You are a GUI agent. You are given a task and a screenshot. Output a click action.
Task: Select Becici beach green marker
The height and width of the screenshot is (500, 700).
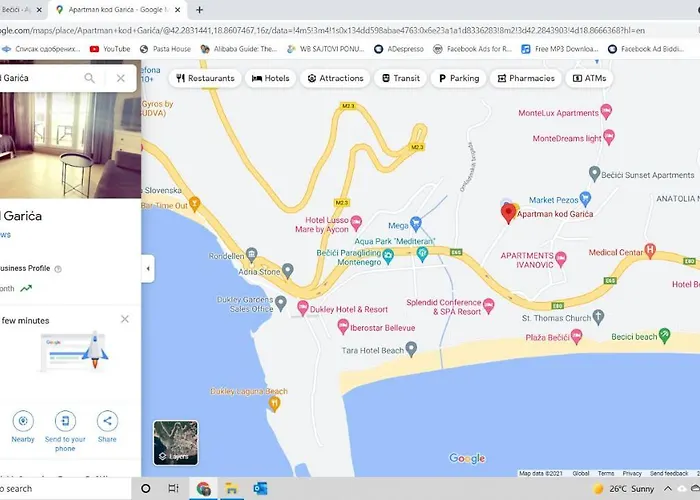pos(664,335)
